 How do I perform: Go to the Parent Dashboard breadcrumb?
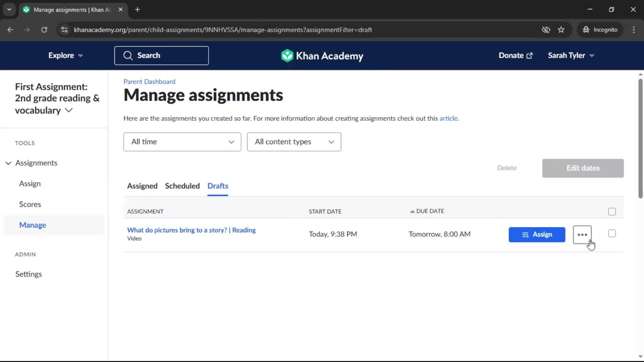point(149,81)
